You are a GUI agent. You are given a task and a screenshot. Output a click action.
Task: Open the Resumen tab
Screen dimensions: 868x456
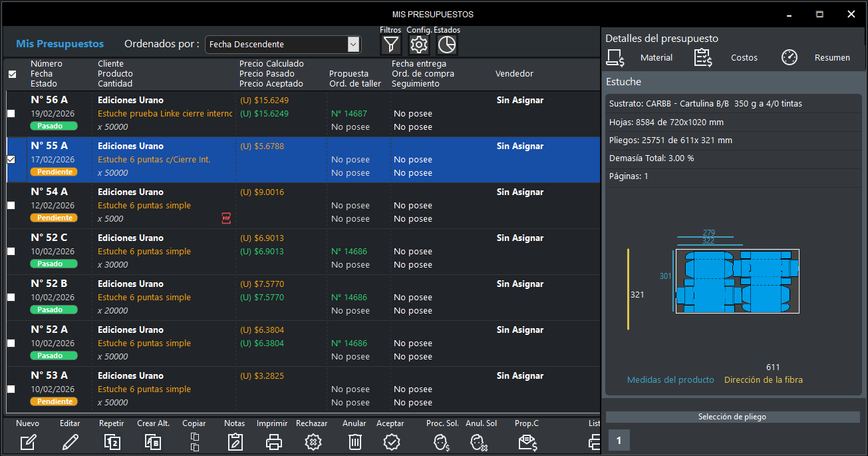pyautogui.click(x=831, y=58)
